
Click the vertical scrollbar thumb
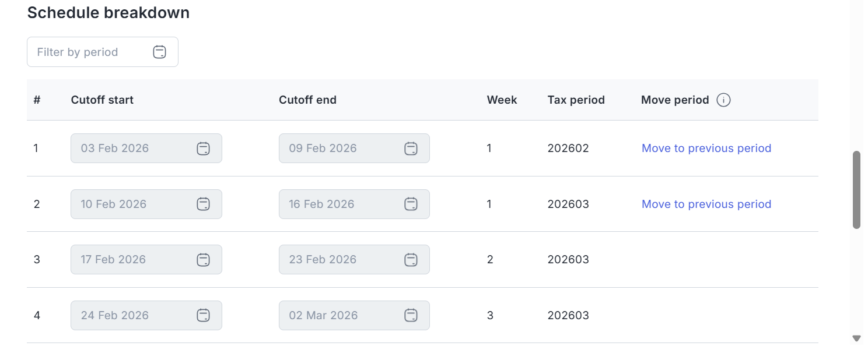(856, 190)
